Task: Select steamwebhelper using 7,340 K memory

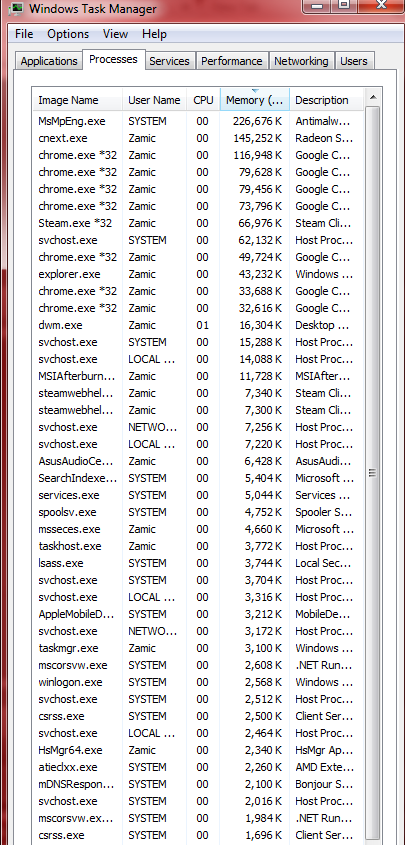Action: click(x=198, y=393)
